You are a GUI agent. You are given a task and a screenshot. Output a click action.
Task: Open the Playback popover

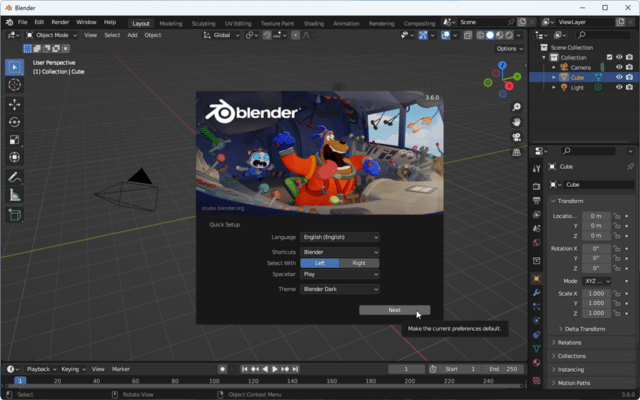coord(41,369)
